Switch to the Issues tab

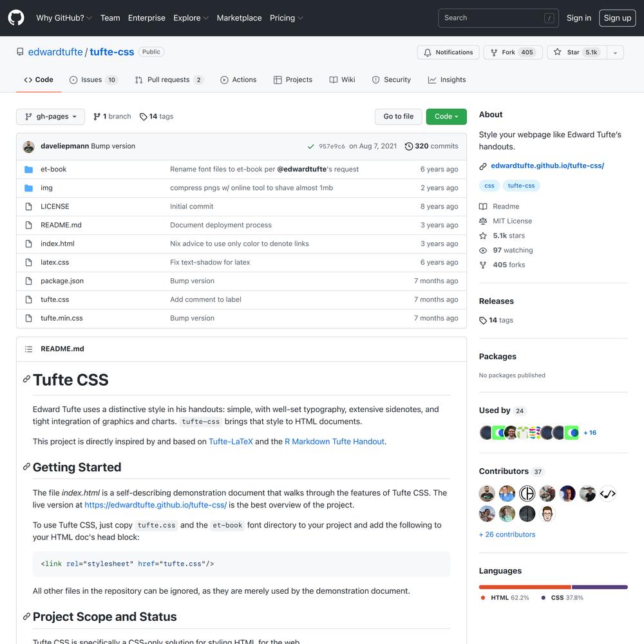tap(93, 80)
